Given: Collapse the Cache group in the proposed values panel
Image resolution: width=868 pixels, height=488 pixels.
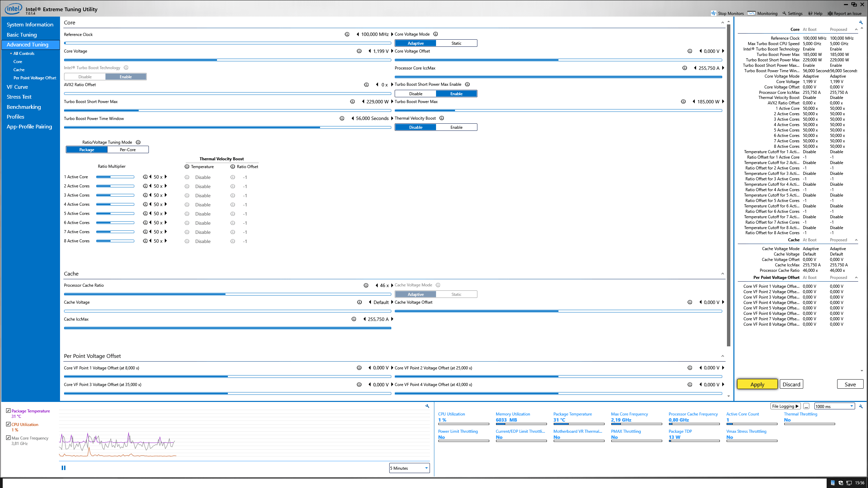Looking at the screenshot, I should tap(856, 240).
